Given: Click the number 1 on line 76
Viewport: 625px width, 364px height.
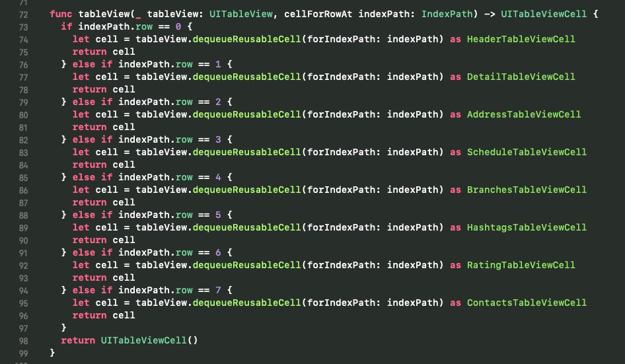Looking at the screenshot, I should 218,64.
